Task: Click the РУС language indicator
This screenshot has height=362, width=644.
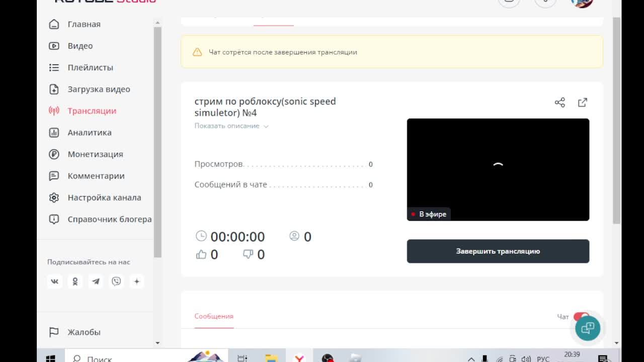Action: [543, 359]
